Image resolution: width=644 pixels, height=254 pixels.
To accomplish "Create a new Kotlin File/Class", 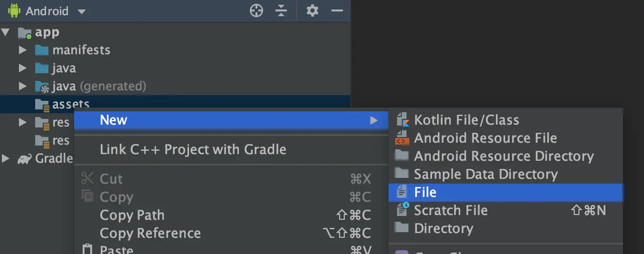I will (505, 120).
